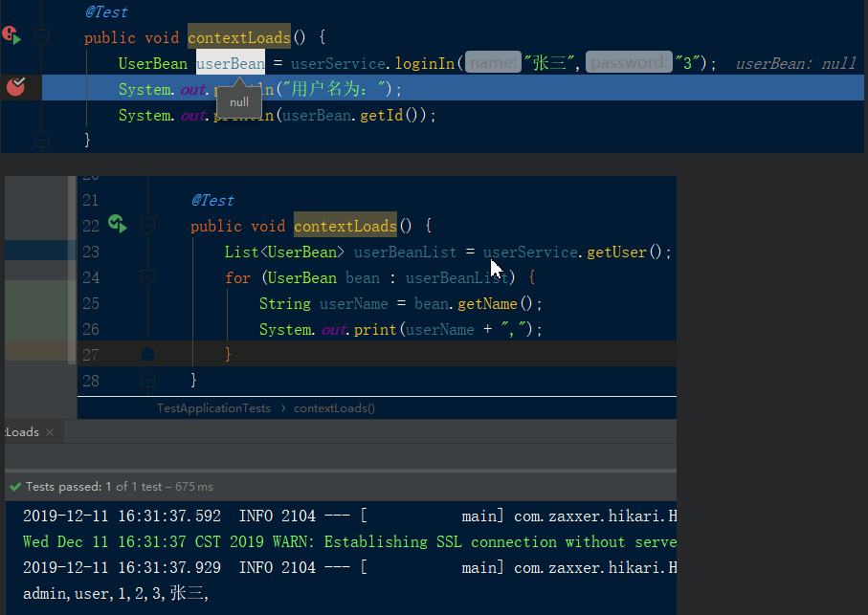This screenshot has height=615, width=868.
Task: Click the null value tooltip
Action: (x=239, y=102)
